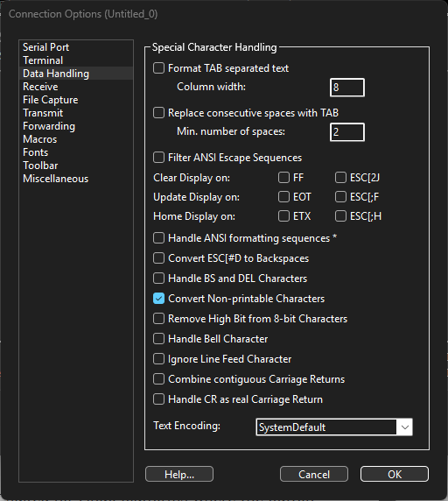Viewport: 448px width, 501px height.
Task: Select Transmit in the options list
Action: pyautogui.click(x=76, y=113)
